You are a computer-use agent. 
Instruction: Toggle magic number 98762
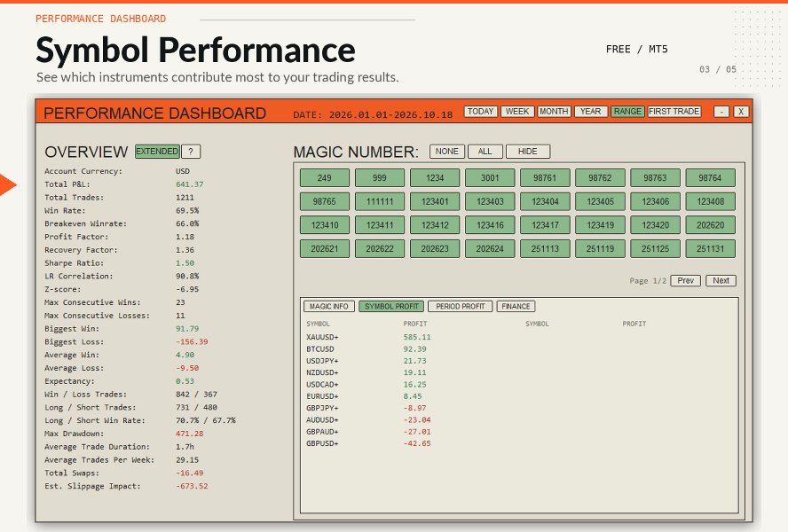pyautogui.click(x=600, y=178)
